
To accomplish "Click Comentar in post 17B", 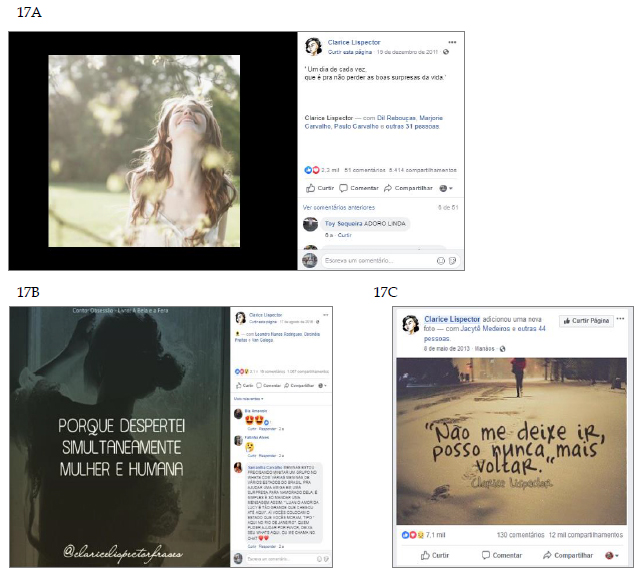I will tap(269, 386).
